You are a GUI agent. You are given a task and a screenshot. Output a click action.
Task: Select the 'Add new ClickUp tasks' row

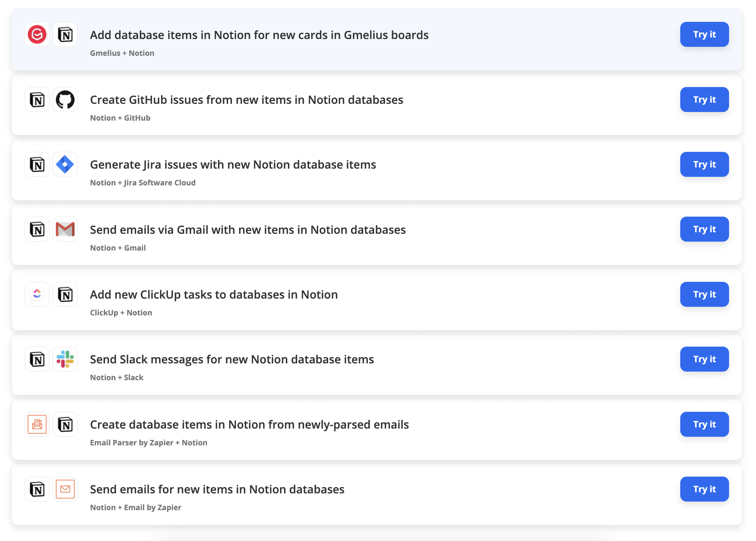pos(214,295)
